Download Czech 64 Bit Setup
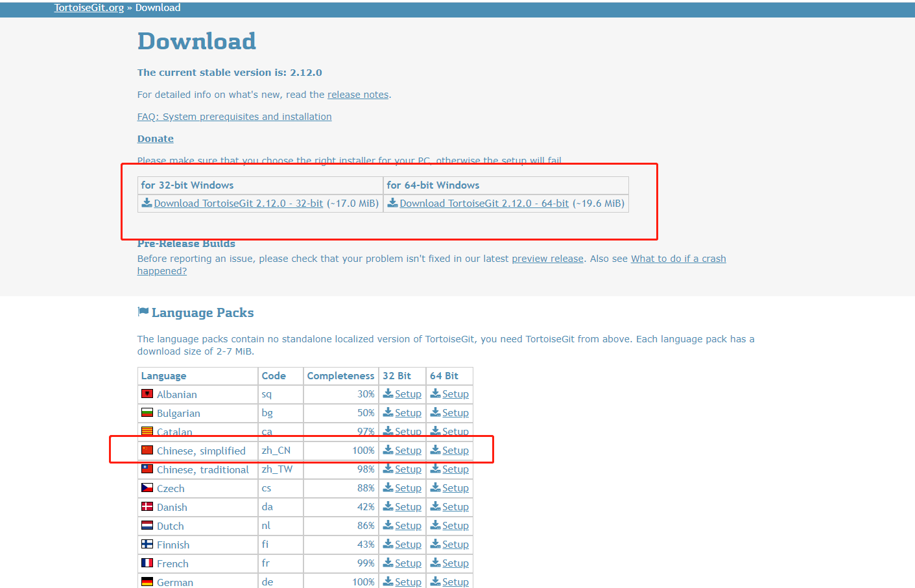This screenshot has height=588, width=915. point(455,488)
